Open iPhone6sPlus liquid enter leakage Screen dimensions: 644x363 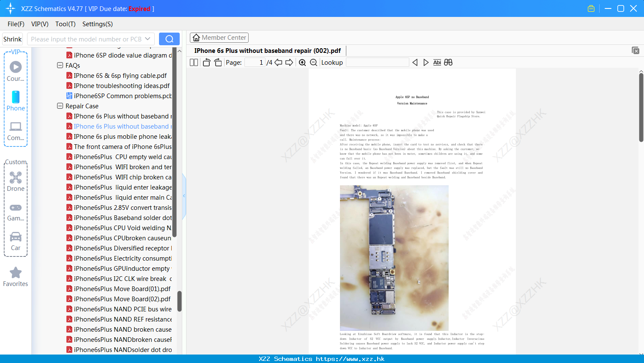pos(119,187)
